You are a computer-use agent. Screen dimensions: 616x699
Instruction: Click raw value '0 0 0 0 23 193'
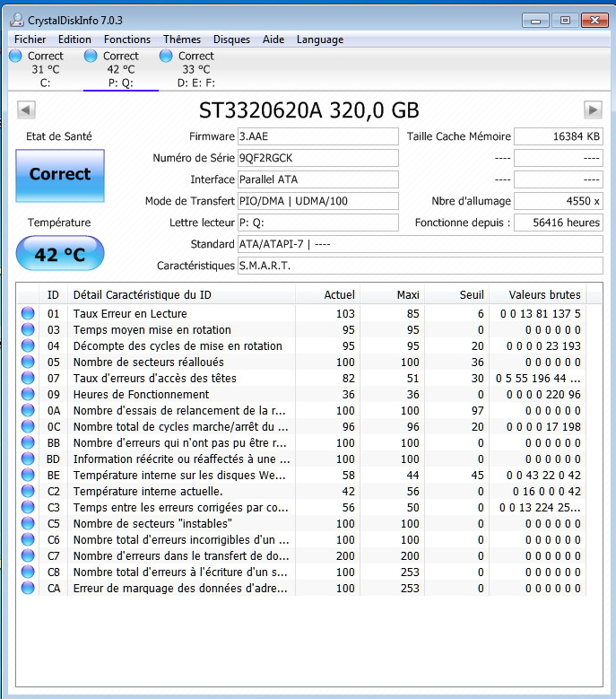(543, 346)
